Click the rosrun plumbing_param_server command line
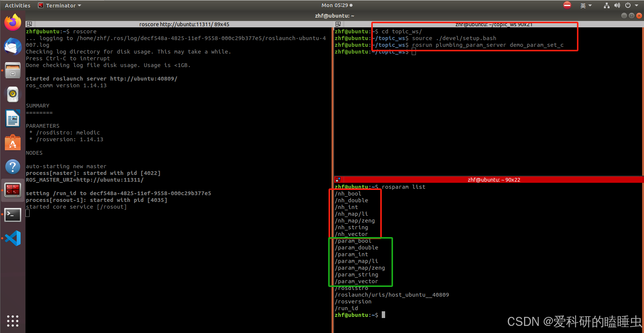Viewport: 644px width, 333px height. [488, 45]
